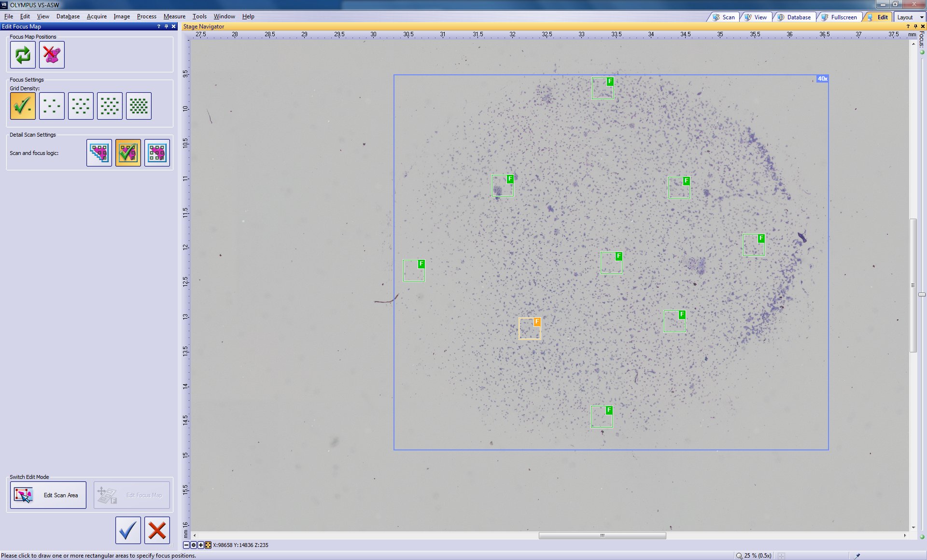Cancel with the red X button
The height and width of the screenshot is (560, 927).
click(x=157, y=530)
